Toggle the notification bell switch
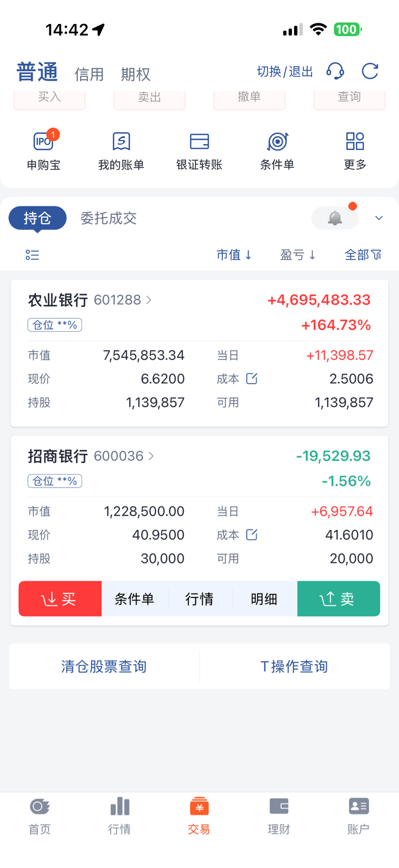The width and height of the screenshot is (399, 868). click(x=335, y=218)
